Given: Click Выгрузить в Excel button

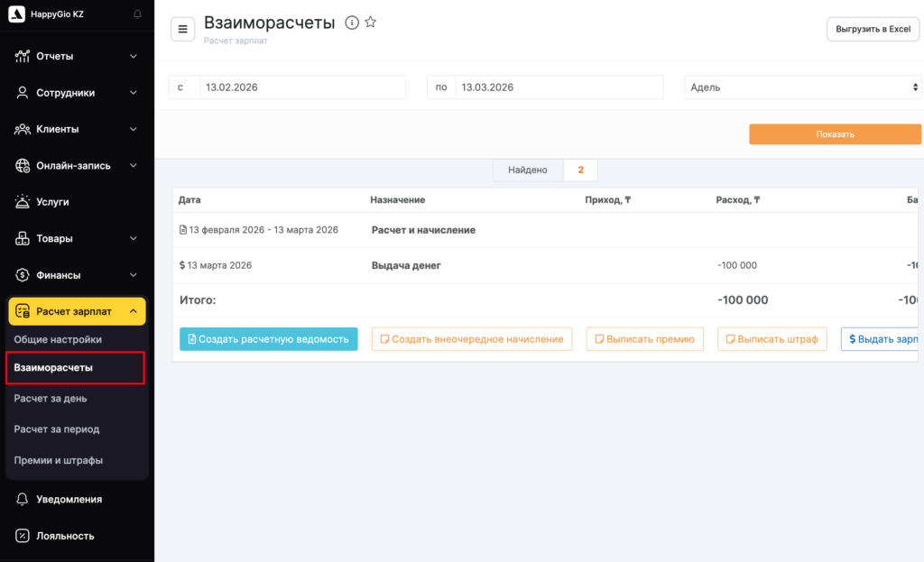Looking at the screenshot, I should coord(873,29).
